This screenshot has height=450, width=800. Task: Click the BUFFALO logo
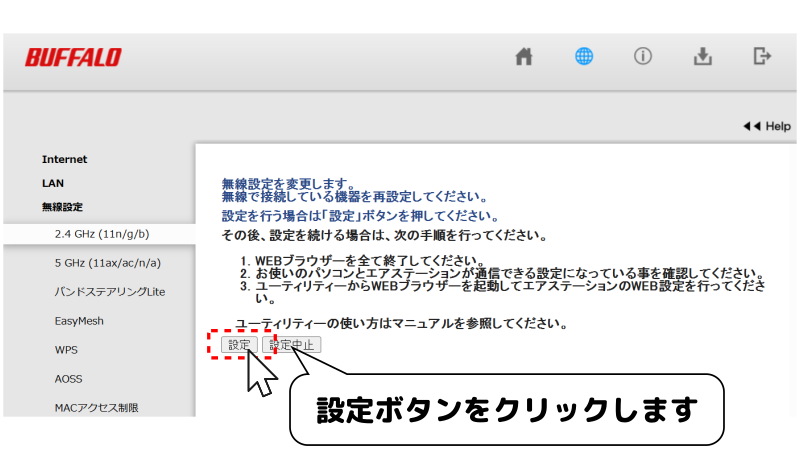point(73,57)
